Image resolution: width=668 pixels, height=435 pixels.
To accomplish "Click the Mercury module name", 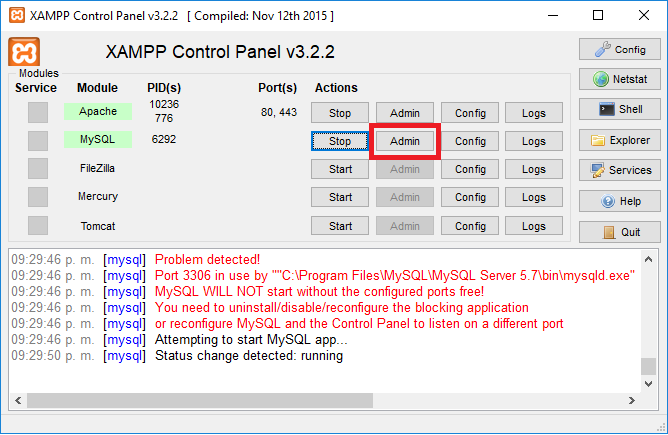I will (98, 196).
